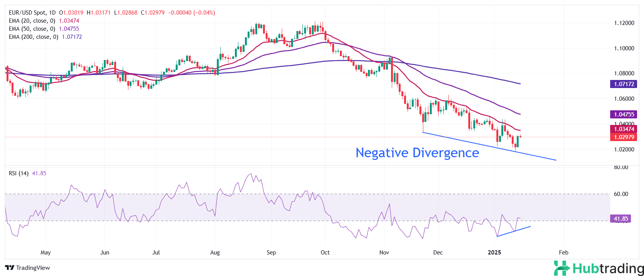Select the Negative Divergence text annotation
The width and height of the screenshot is (644, 276).
pos(417,153)
